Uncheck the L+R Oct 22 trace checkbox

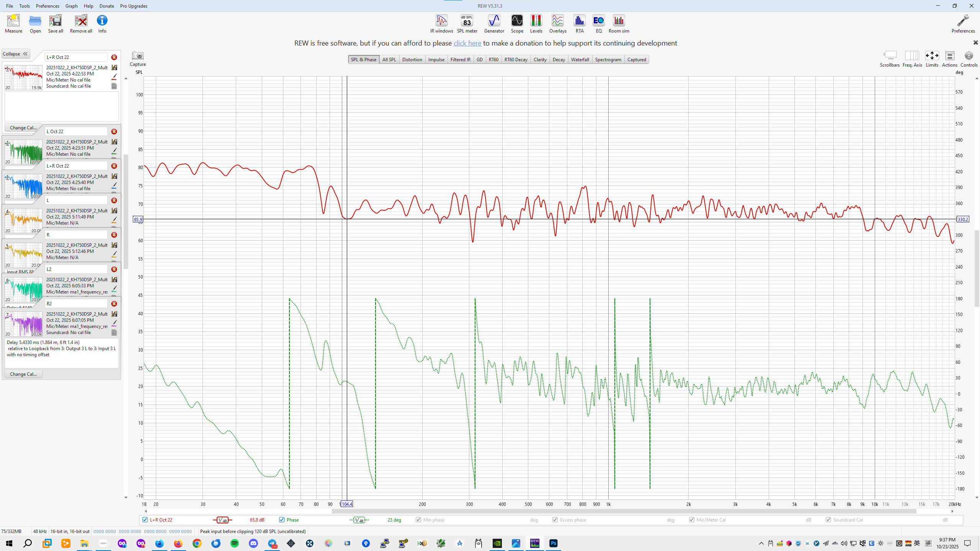coord(145,520)
